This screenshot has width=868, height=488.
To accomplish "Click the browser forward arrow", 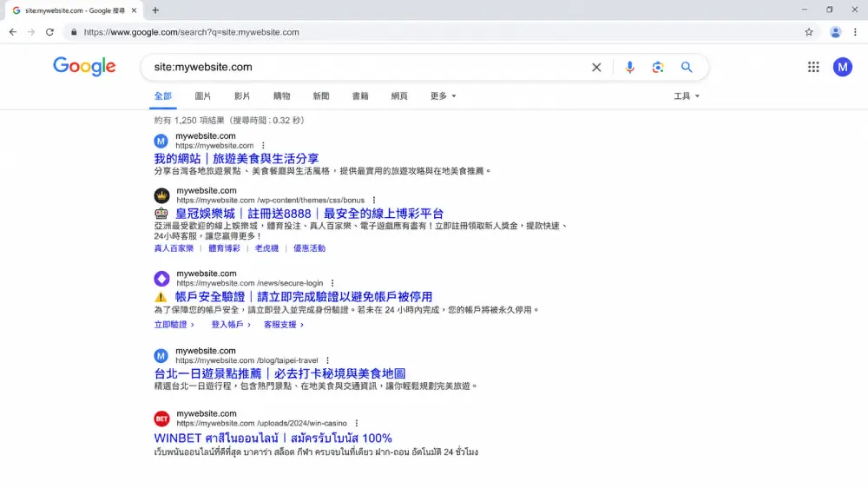I will (31, 32).
